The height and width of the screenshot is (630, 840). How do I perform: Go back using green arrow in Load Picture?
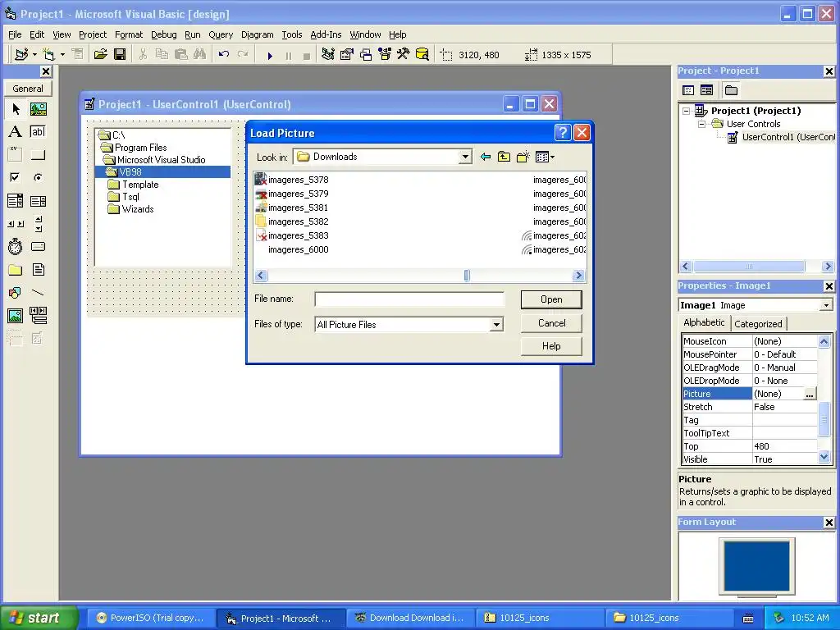[486, 157]
